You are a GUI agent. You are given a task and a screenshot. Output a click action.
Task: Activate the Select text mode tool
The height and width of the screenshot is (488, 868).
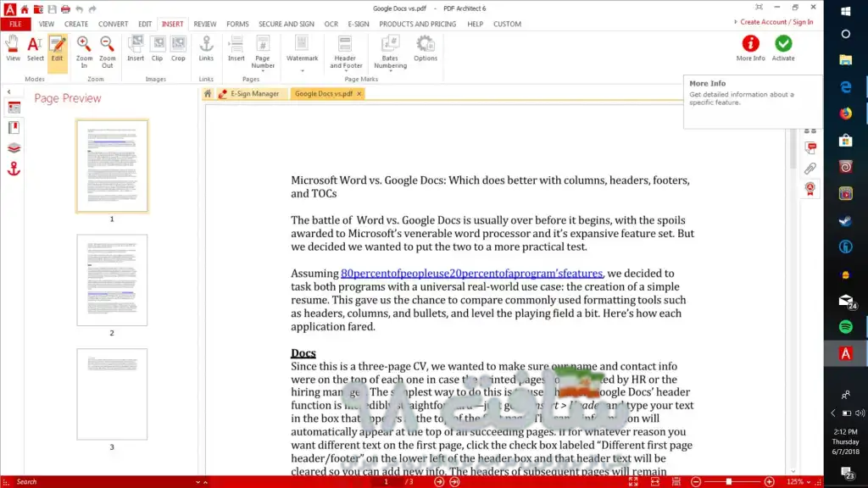[x=35, y=48]
